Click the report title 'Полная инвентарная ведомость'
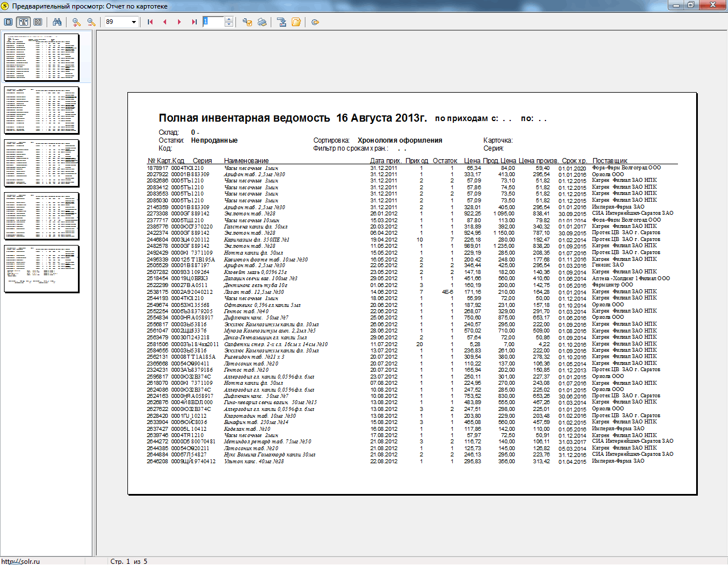Screen dimensions: 728x565 244,118
